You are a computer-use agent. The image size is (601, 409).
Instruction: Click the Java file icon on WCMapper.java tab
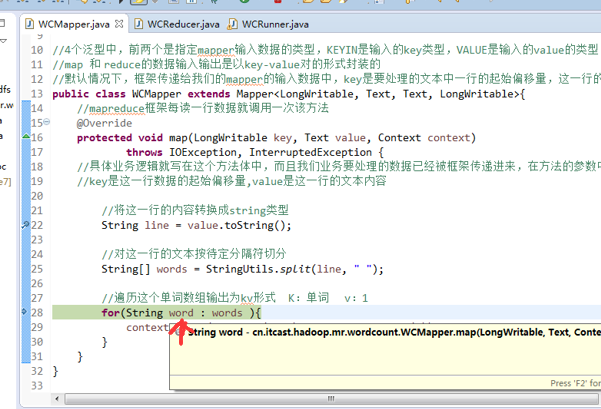29,24
